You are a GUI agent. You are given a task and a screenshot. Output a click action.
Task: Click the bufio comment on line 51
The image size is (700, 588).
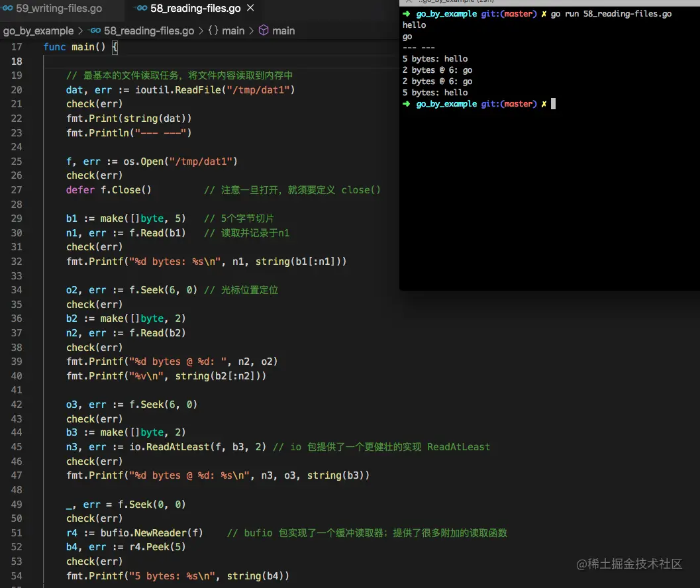(x=367, y=532)
